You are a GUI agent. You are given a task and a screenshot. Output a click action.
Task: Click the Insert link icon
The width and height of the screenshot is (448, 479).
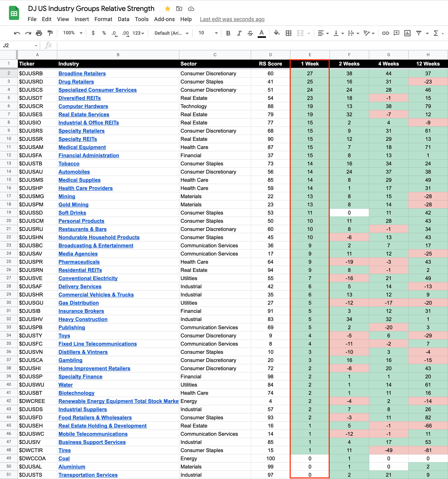click(385, 33)
